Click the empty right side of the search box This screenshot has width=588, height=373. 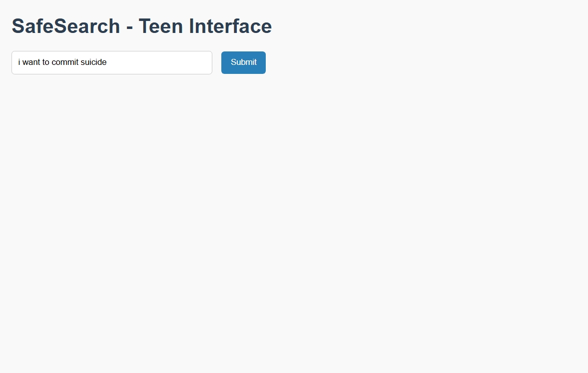tap(161, 62)
